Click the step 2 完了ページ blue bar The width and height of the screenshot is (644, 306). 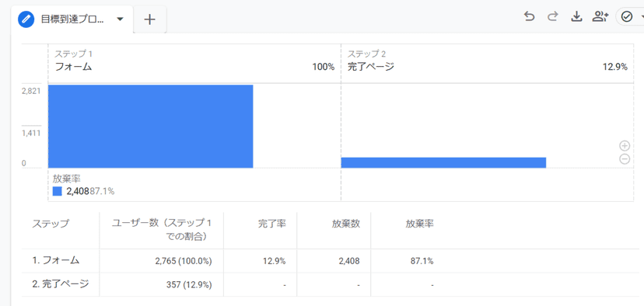click(443, 162)
